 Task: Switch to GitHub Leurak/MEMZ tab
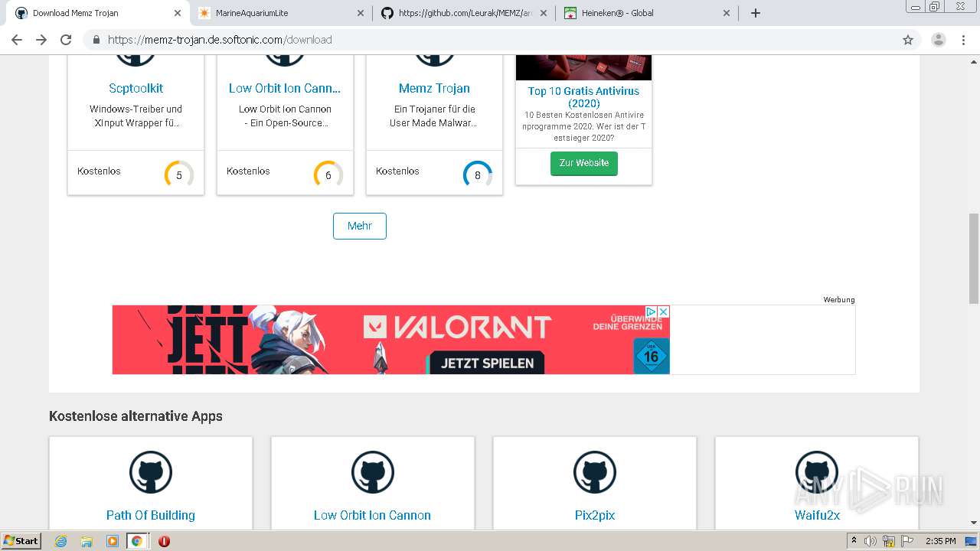tap(464, 13)
